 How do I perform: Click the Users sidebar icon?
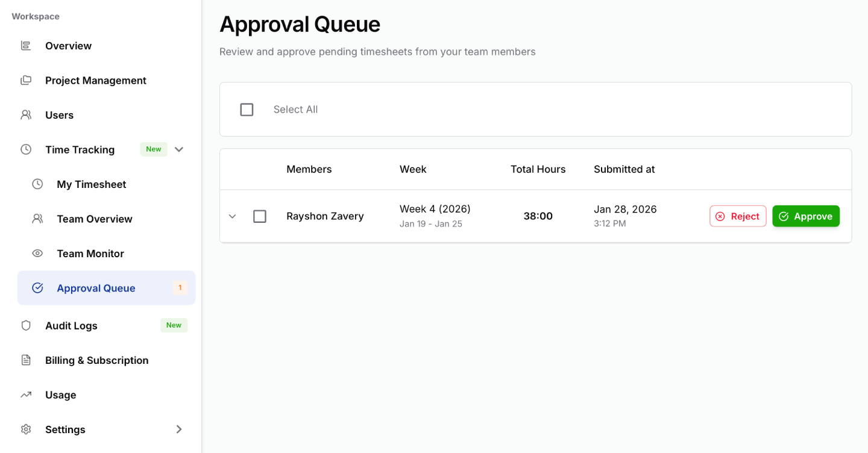[25, 114]
